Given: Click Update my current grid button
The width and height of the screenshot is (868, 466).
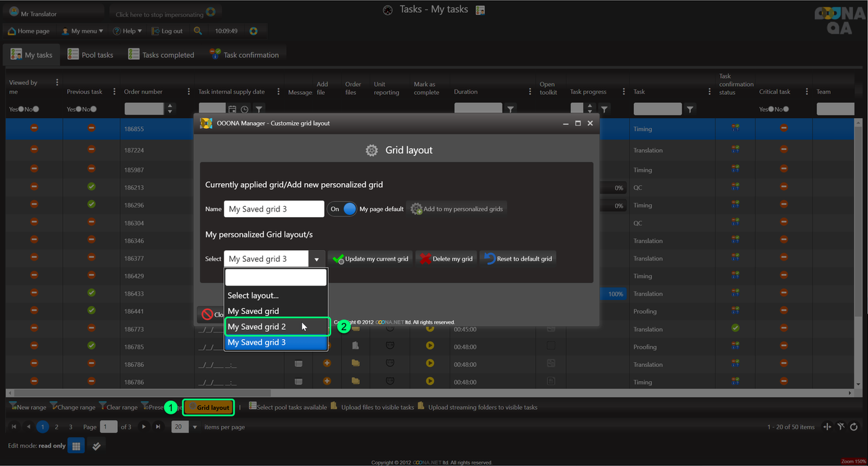Looking at the screenshot, I should point(370,259).
